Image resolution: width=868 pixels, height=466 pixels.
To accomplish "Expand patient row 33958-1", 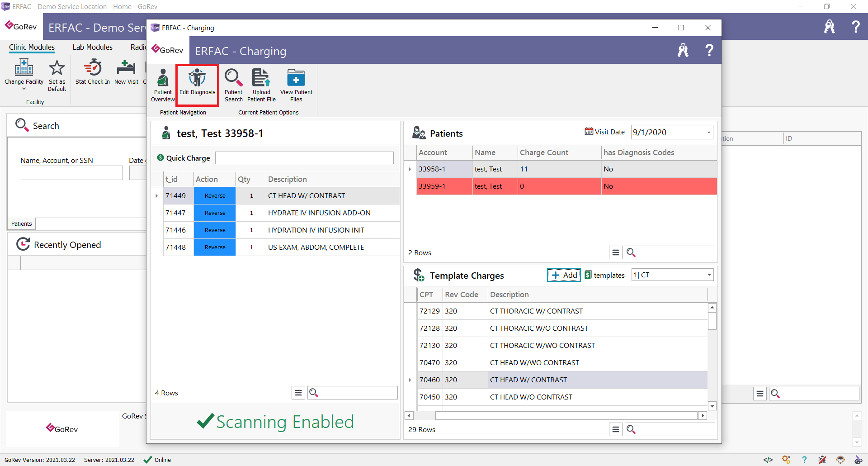I will point(410,169).
